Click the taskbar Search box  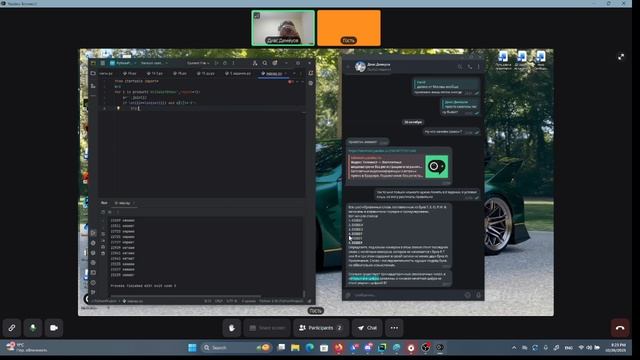tap(237, 348)
